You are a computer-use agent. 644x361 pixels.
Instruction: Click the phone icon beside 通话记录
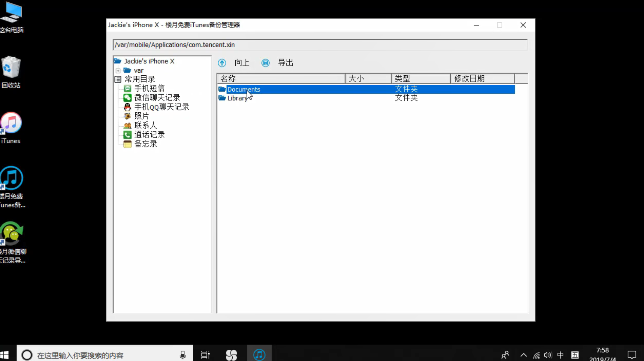[x=127, y=135]
